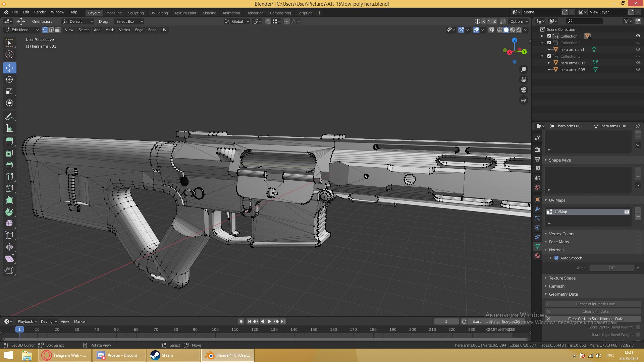Choose the Measure tool

click(x=9, y=128)
